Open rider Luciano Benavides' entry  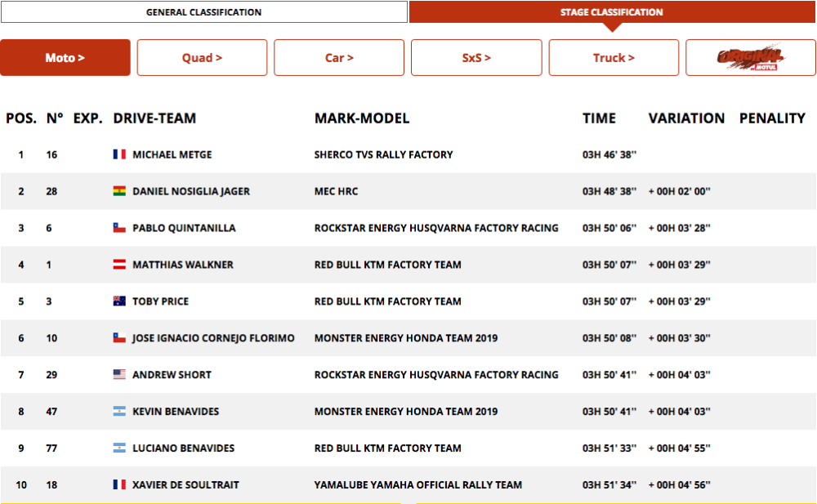pyautogui.click(x=183, y=448)
